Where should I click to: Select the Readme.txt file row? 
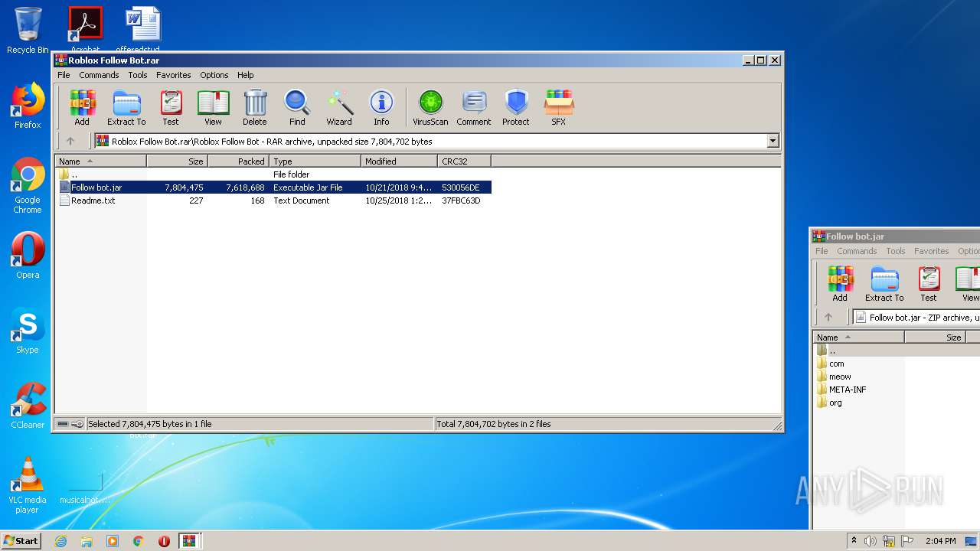click(x=274, y=201)
